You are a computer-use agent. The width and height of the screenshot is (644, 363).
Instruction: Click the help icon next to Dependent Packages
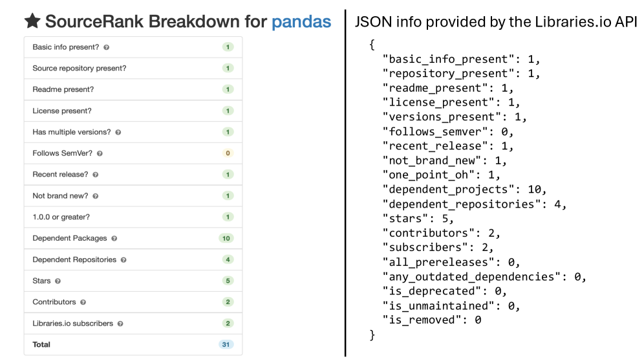click(114, 238)
